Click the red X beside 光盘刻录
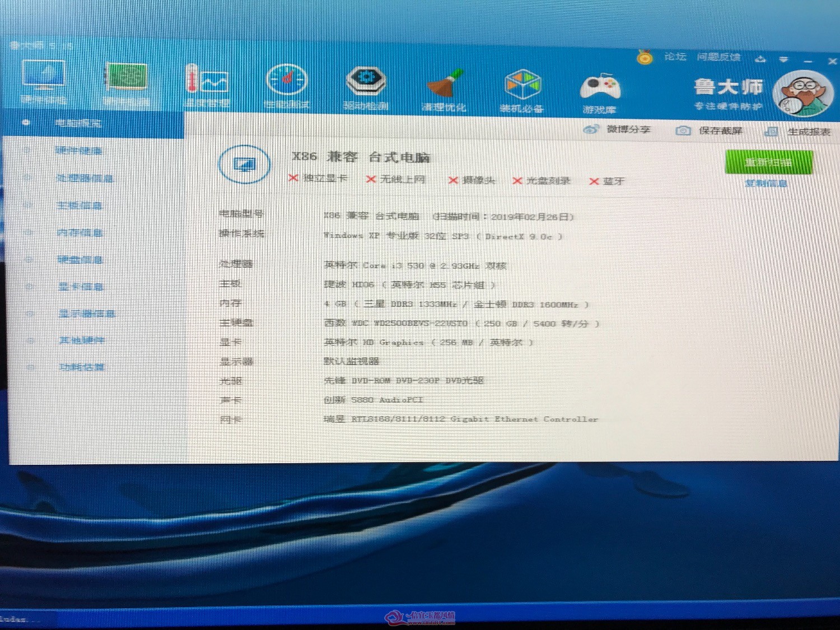 517,181
